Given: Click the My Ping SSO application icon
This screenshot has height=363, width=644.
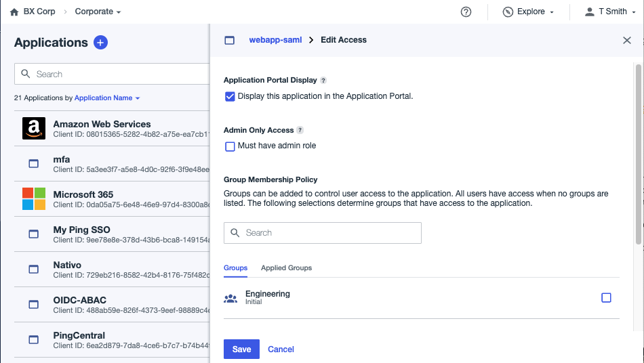Looking at the screenshot, I should (x=34, y=234).
